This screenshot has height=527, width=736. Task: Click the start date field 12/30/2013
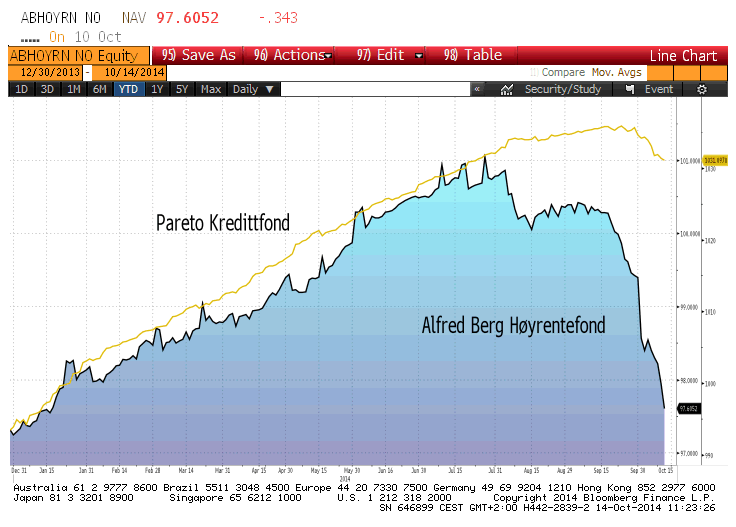click(x=45, y=72)
